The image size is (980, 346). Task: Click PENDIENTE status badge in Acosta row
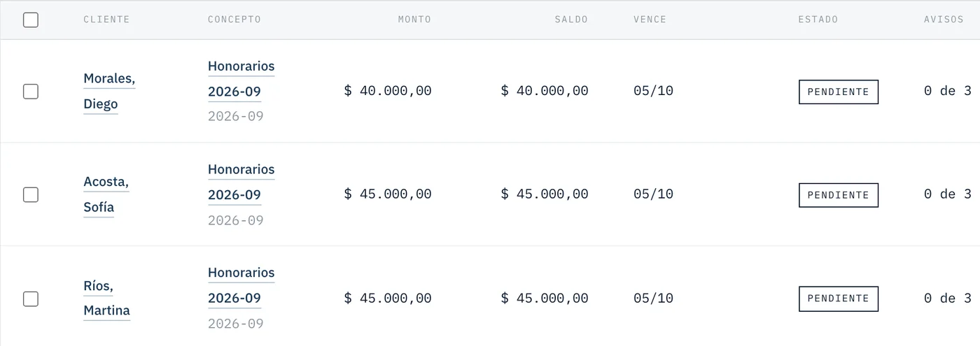pos(839,195)
